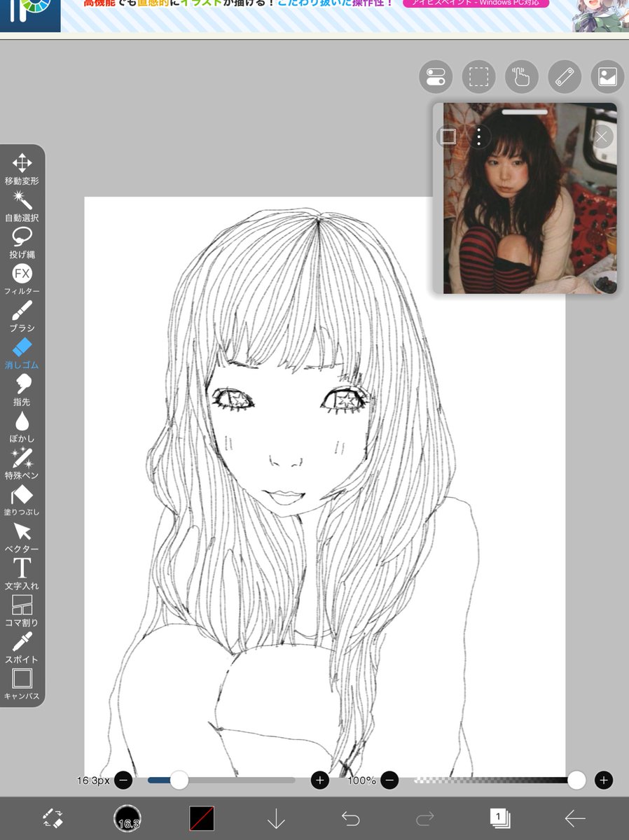The height and width of the screenshot is (840, 629).
Task: Select the スポイト eyedropper tool
Action: click(22, 648)
